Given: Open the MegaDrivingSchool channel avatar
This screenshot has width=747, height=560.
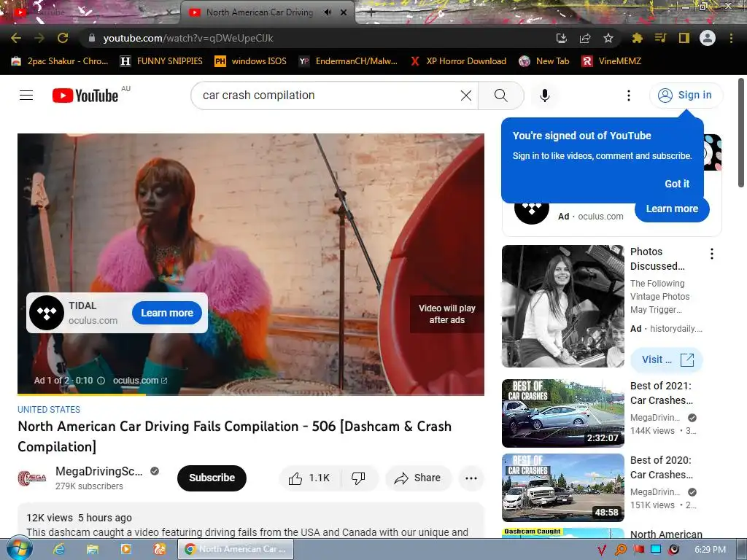Looking at the screenshot, I should coord(32,478).
